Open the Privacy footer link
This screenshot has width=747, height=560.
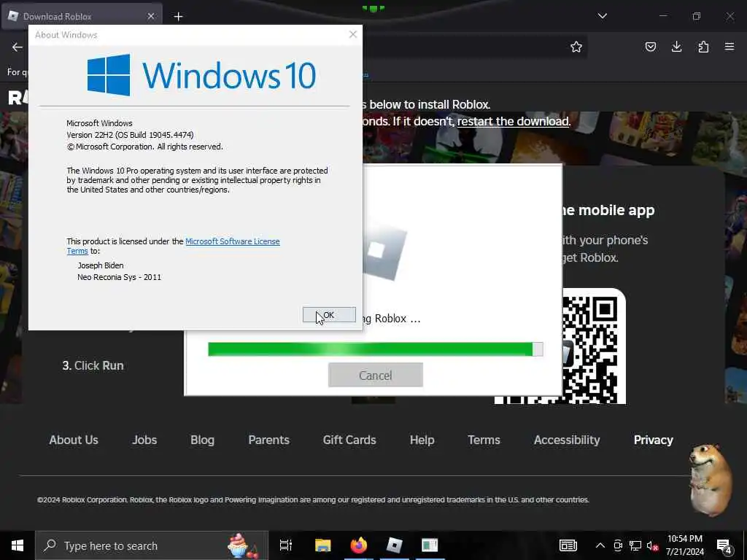pyautogui.click(x=653, y=440)
